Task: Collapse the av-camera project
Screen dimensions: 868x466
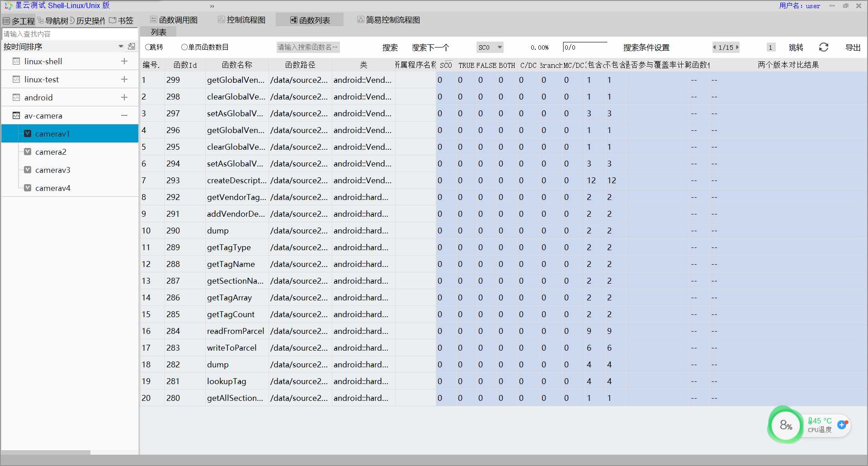Action: [x=124, y=115]
